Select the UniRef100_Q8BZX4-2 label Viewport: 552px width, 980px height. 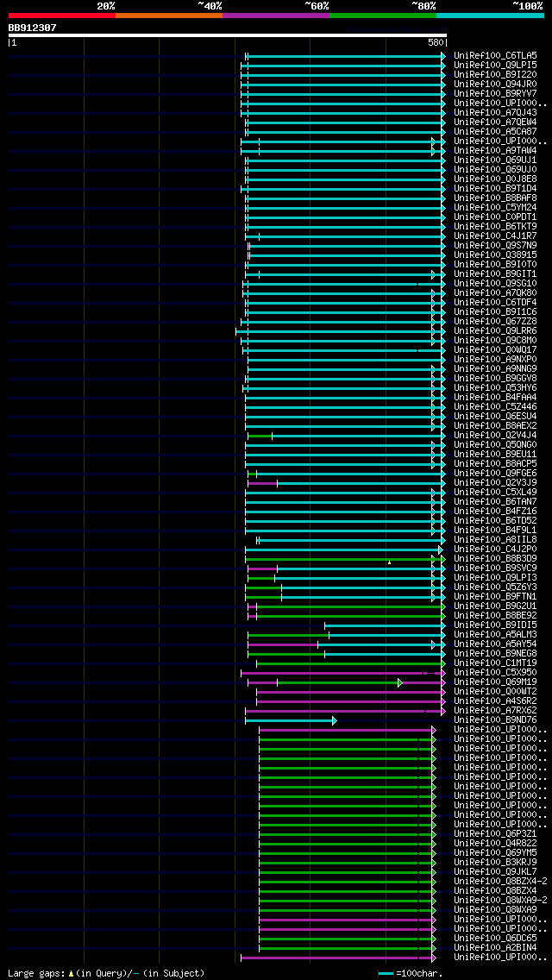point(501,882)
